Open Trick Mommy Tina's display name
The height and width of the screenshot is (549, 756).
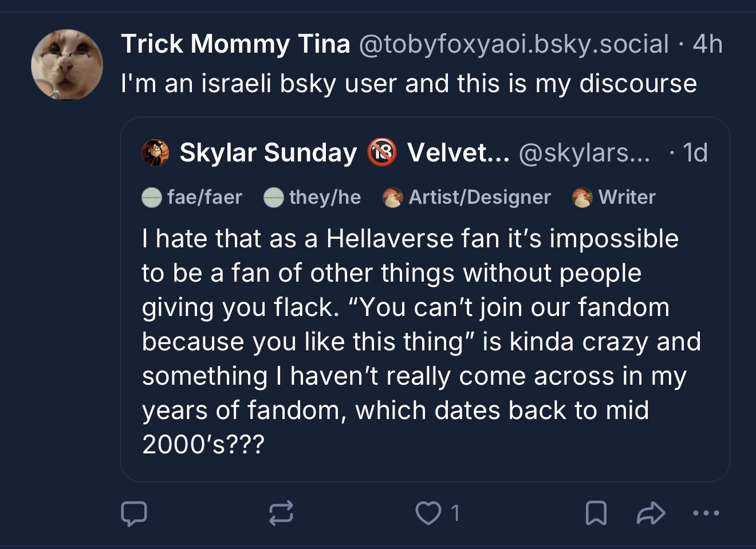tap(235, 44)
